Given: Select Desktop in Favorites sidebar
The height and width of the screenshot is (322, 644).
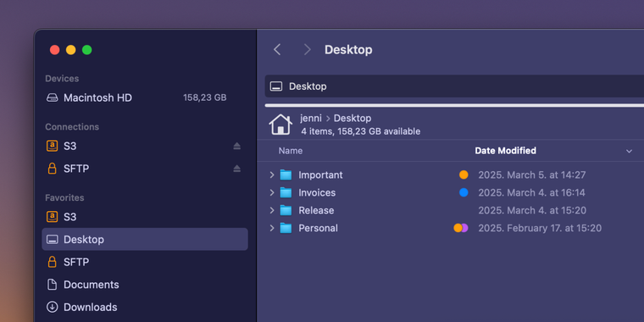Looking at the screenshot, I should pos(145,239).
